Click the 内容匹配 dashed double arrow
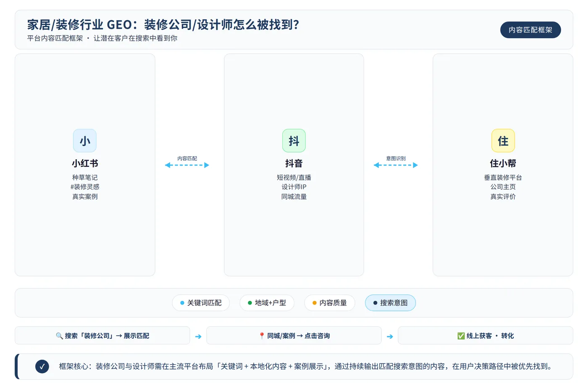The height and width of the screenshot is (392, 588). pos(187,165)
